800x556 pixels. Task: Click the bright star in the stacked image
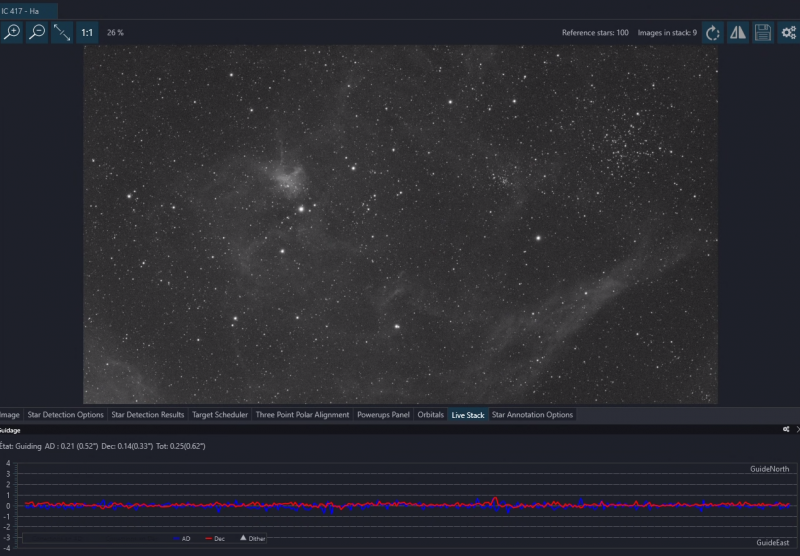[302, 209]
